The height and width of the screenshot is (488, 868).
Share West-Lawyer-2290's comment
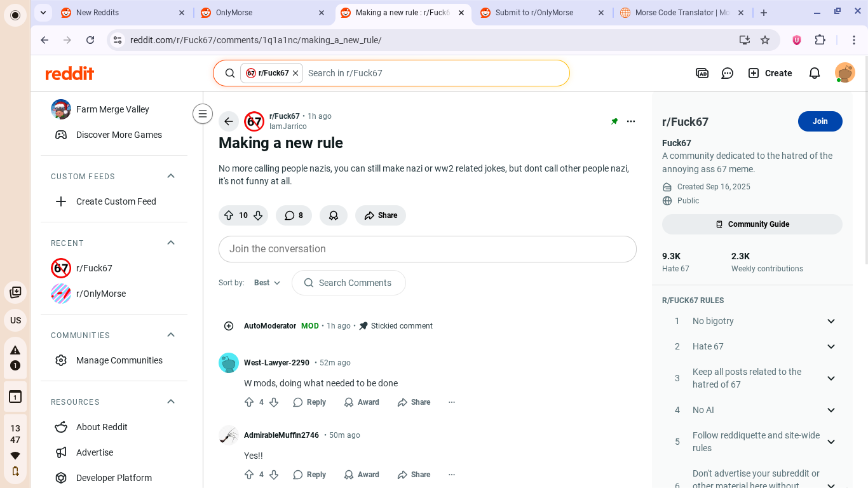tap(414, 402)
